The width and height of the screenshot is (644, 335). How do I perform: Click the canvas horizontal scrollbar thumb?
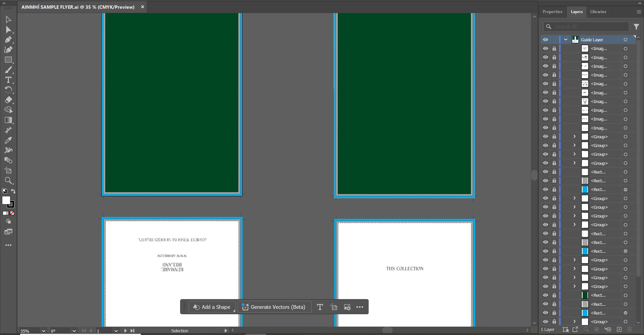click(387, 330)
